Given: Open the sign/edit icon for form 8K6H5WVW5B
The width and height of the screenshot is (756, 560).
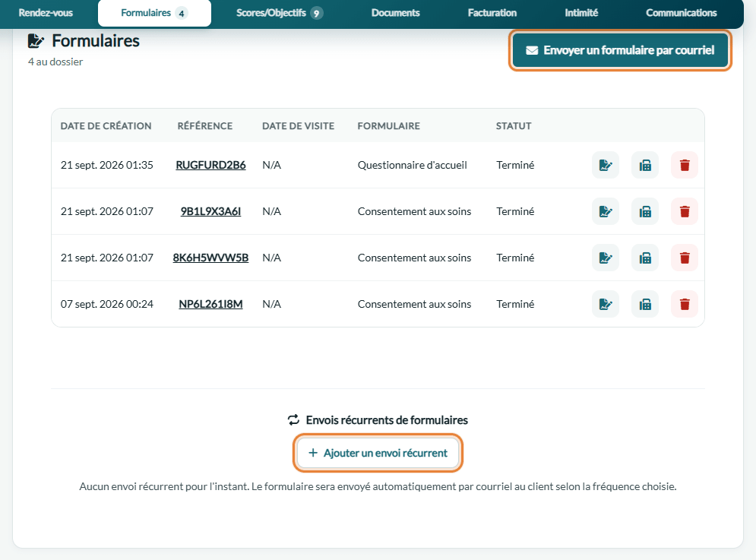Looking at the screenshot, I should (606, 258).
